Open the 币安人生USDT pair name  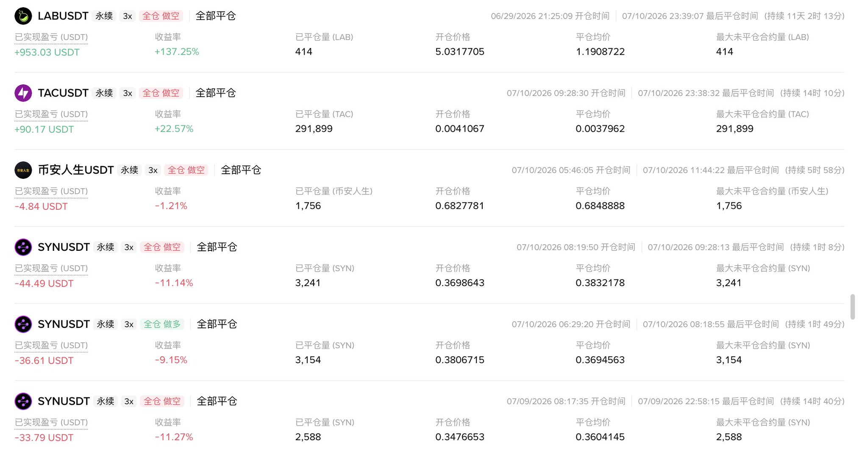pos(76,170)
